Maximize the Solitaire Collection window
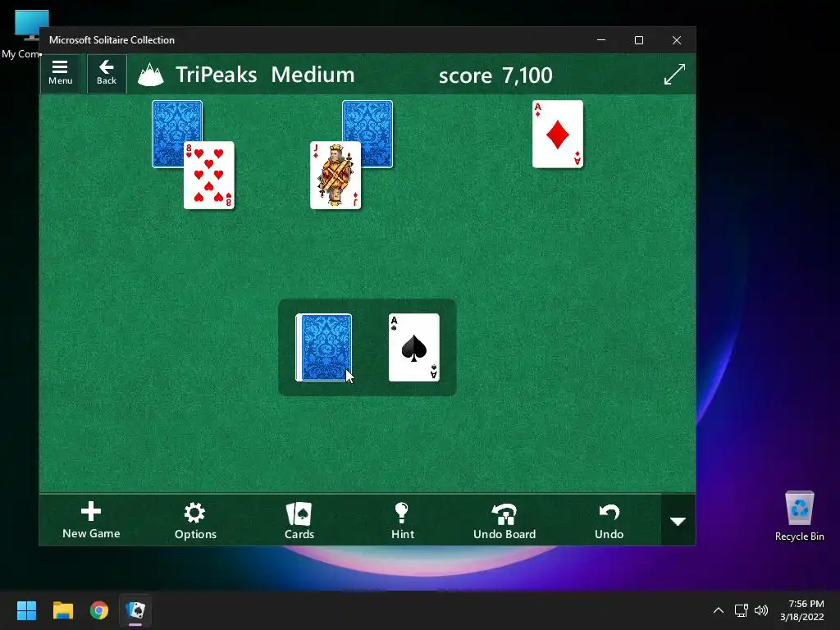840x630 pixels. pyautogui.click(x=638, y=40)
